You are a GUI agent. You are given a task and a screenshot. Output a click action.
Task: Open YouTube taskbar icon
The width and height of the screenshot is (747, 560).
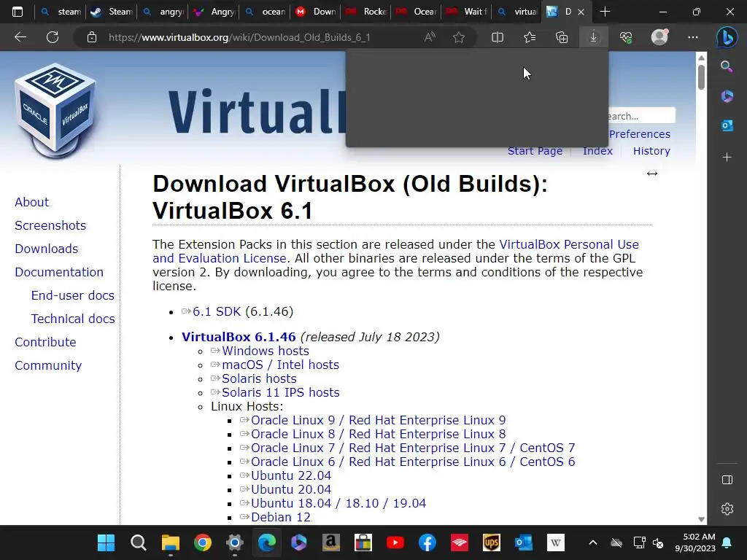(x=395, y=542)
